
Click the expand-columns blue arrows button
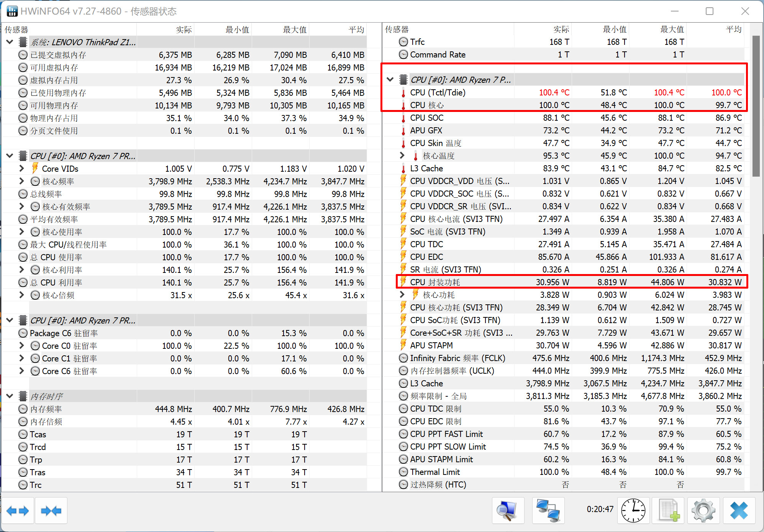click(x=18, y=511)
